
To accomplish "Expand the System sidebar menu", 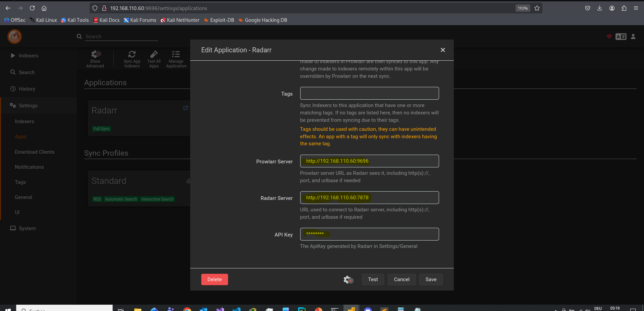I will 27,228.
